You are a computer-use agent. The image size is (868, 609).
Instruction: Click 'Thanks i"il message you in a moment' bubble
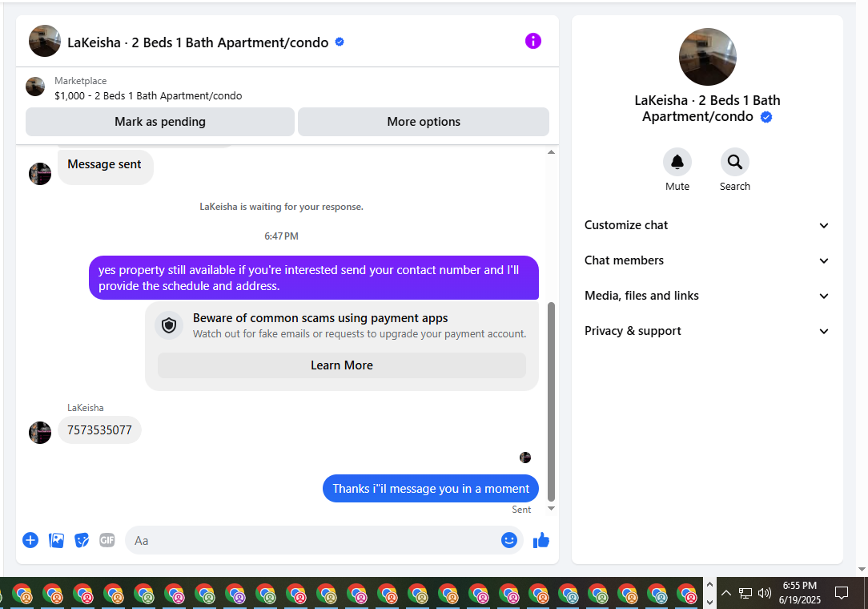click(x=431, y=488)
